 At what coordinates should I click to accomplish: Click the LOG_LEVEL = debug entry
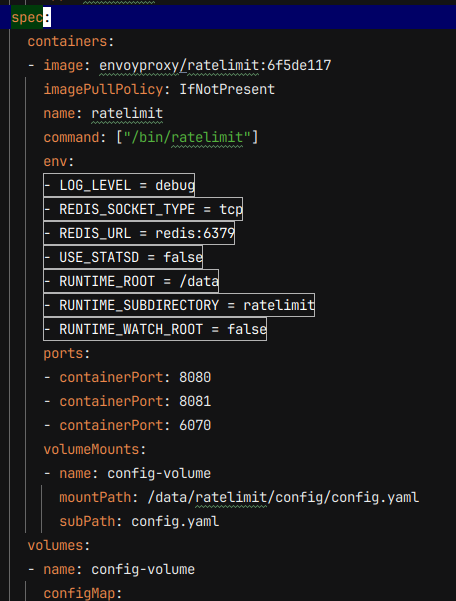[119, 186]
